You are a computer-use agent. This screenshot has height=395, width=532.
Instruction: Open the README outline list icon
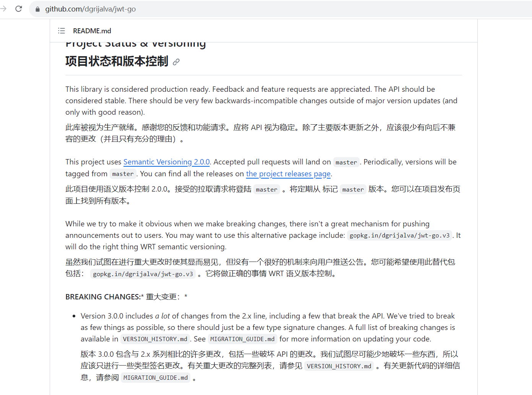coord(61,31)
